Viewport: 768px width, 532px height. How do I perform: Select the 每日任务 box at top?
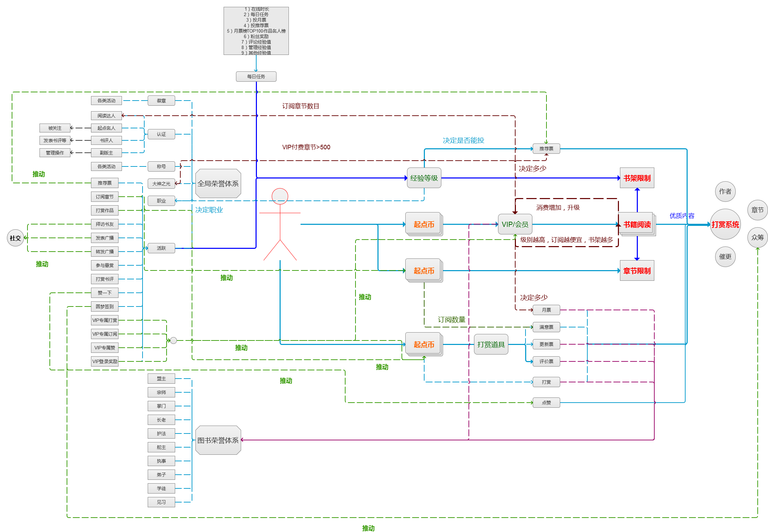click(256, 76)
